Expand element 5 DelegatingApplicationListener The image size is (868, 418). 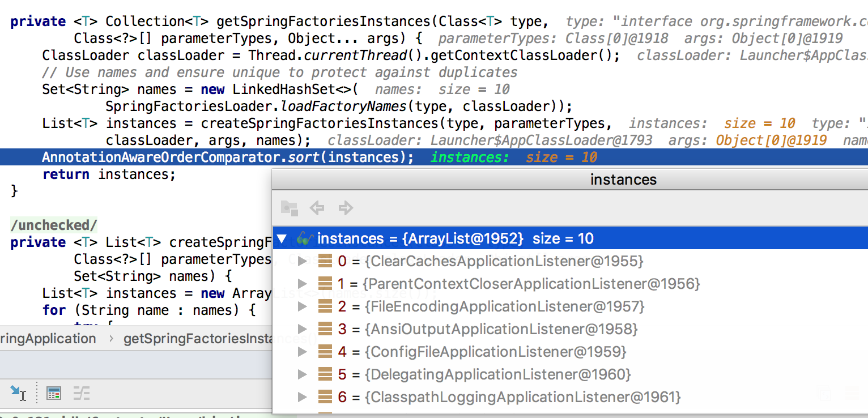point(303,374)
